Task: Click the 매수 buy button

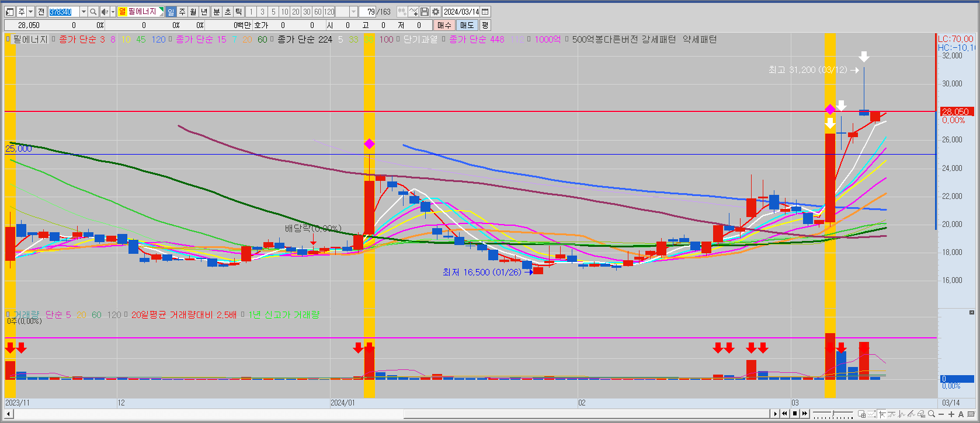Action: 444,25
